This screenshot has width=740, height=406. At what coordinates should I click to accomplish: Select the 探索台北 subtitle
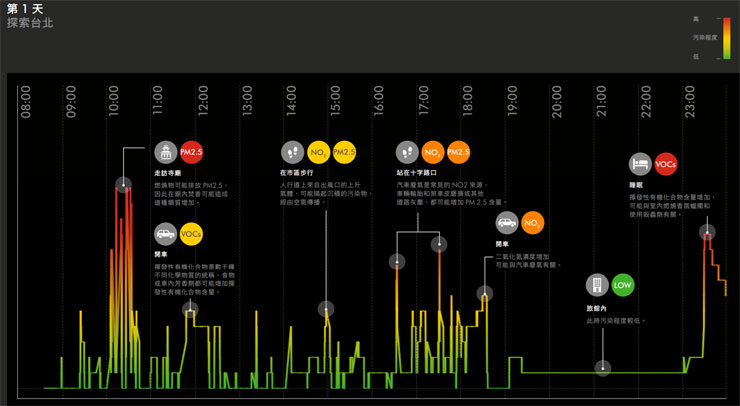click(29, 23)
